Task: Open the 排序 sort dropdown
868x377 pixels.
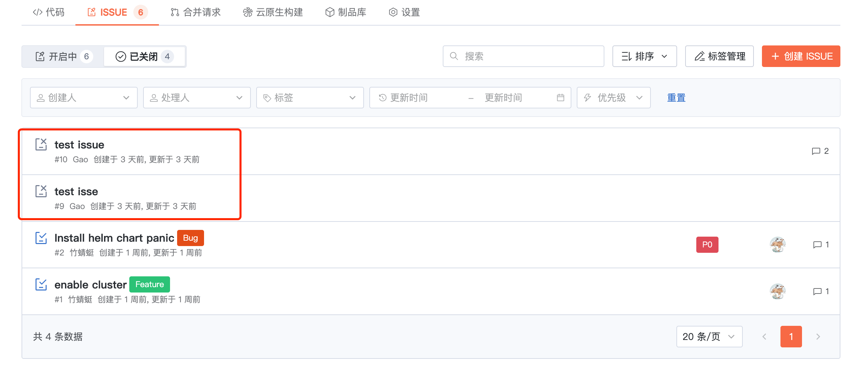Action: pyautogui.click(x=644, y=56)
